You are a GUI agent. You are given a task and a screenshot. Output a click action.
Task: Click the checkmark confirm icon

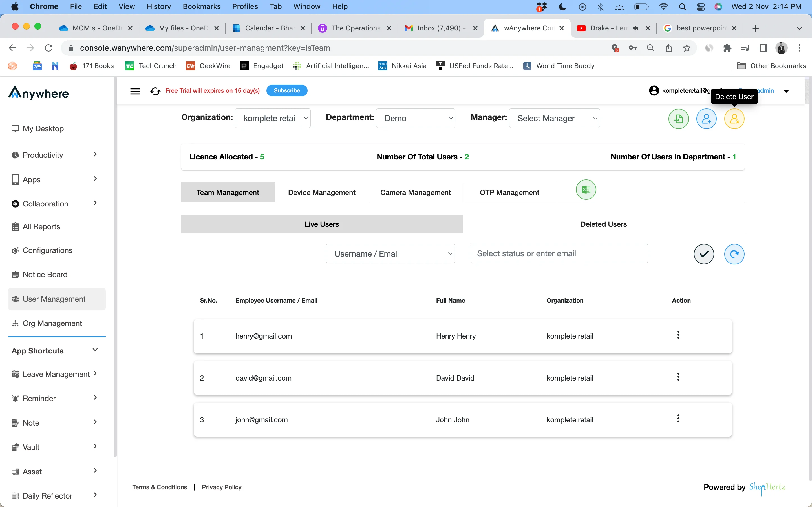point(703,253)
